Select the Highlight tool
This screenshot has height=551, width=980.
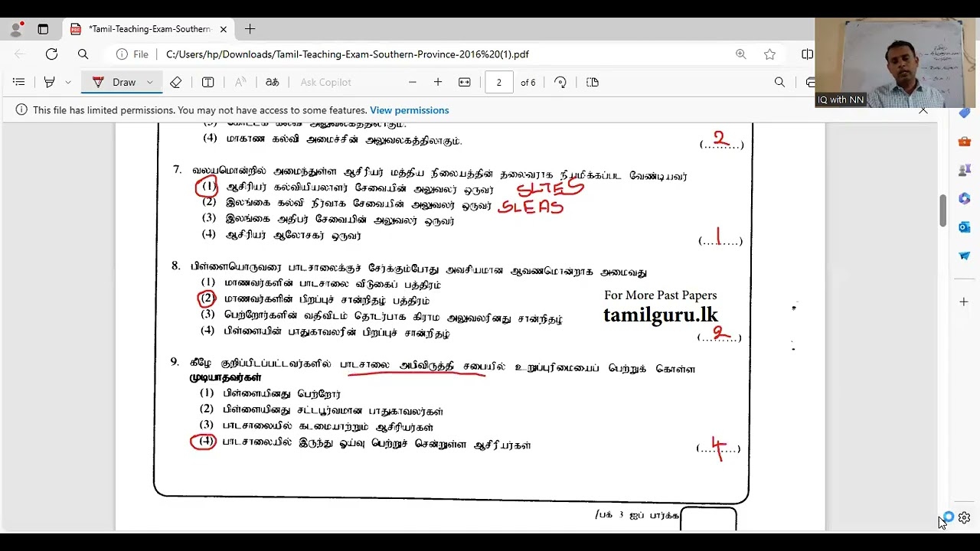point(50,82)
